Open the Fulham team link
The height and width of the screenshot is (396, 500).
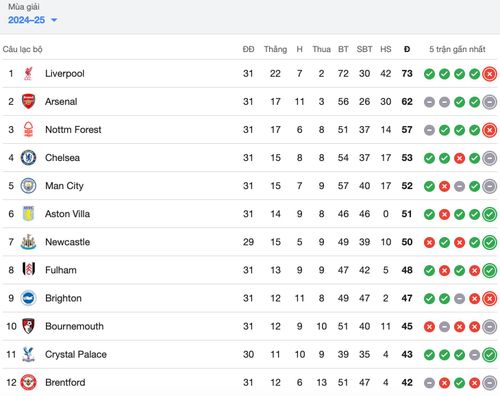pyautogui.click(x=61, y=270)
